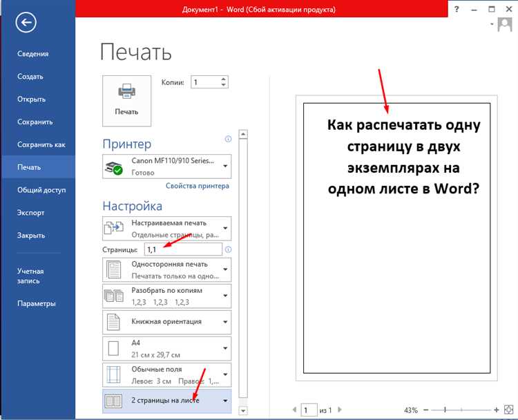518x420 pixels.
Task: Open Общий доступ in the sidebar
Action: click(41, 191)
